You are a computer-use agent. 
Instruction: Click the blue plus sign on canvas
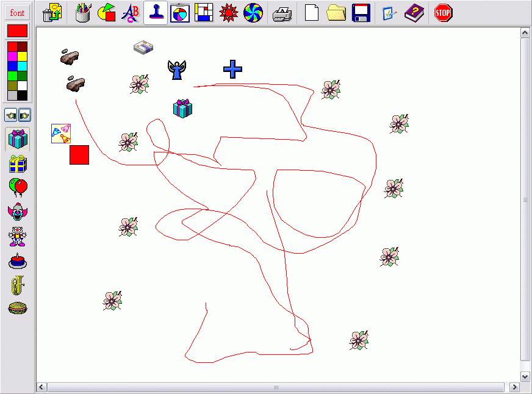[233, 69]
